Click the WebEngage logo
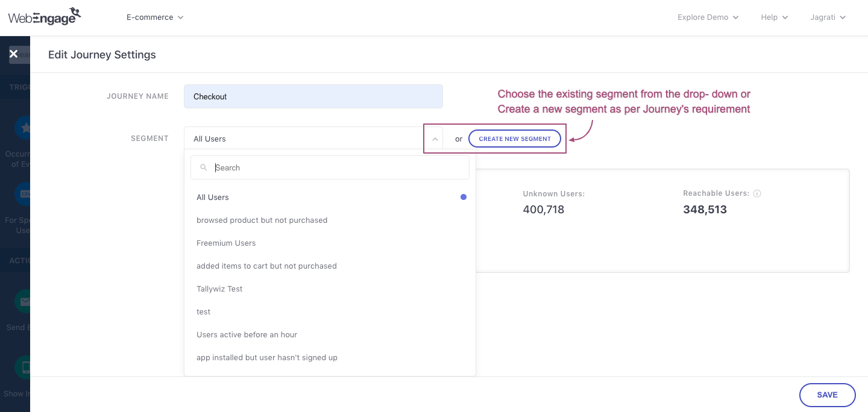Image resolution: width=868 pixels, height=412 pixels. coord(44,17)
